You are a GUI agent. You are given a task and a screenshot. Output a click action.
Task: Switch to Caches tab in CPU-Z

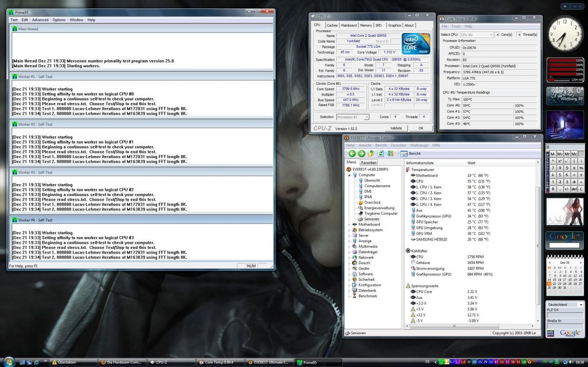332,25
